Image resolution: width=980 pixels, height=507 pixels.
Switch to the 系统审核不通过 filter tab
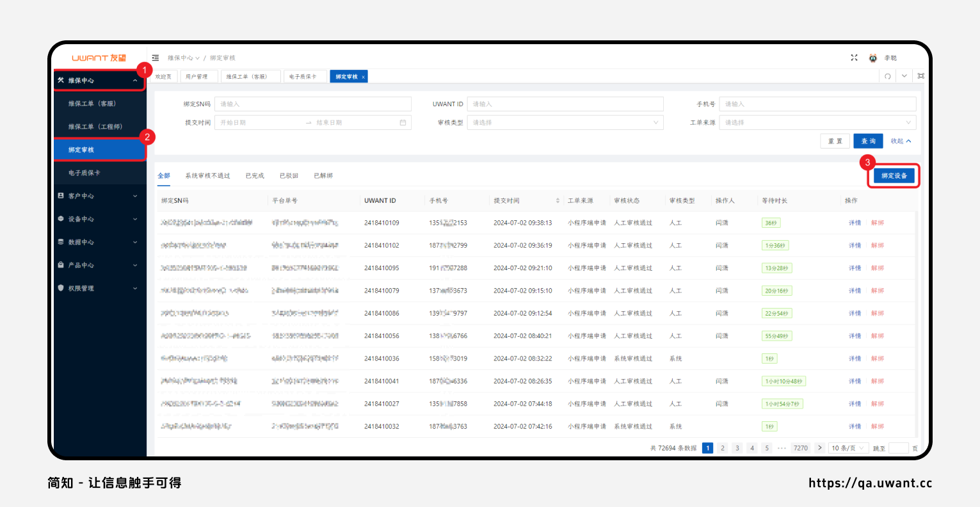click(207, 175)
